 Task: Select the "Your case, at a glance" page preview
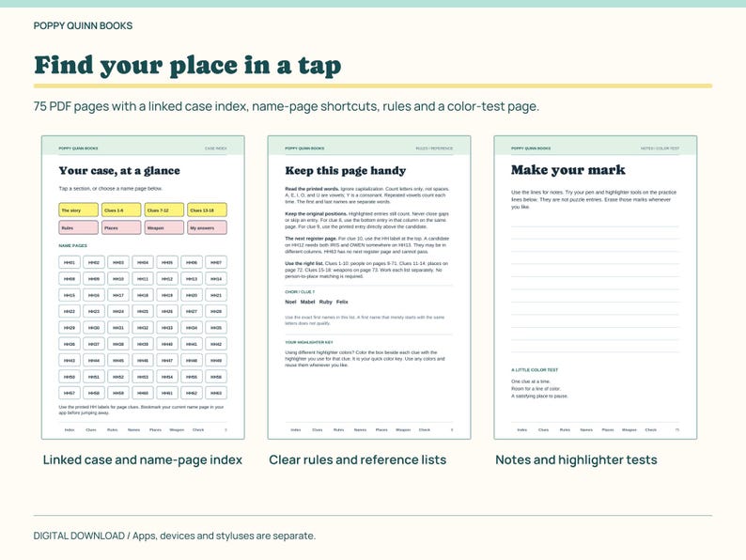point(143,288)
